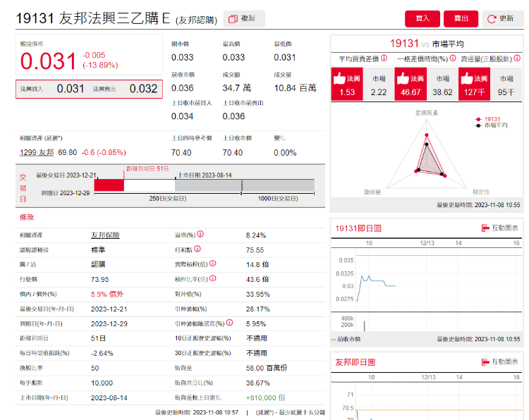Click the info icon beside 平均買賣差價

384,58
